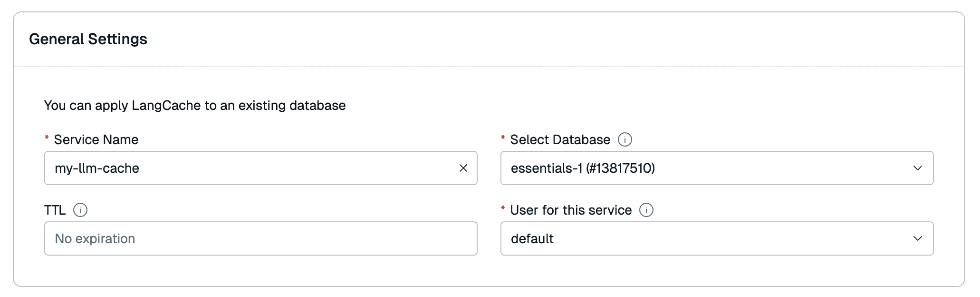Click the 'No expiration' placeholder text
This screenshot has width=980, height=297.
(95, 238)
